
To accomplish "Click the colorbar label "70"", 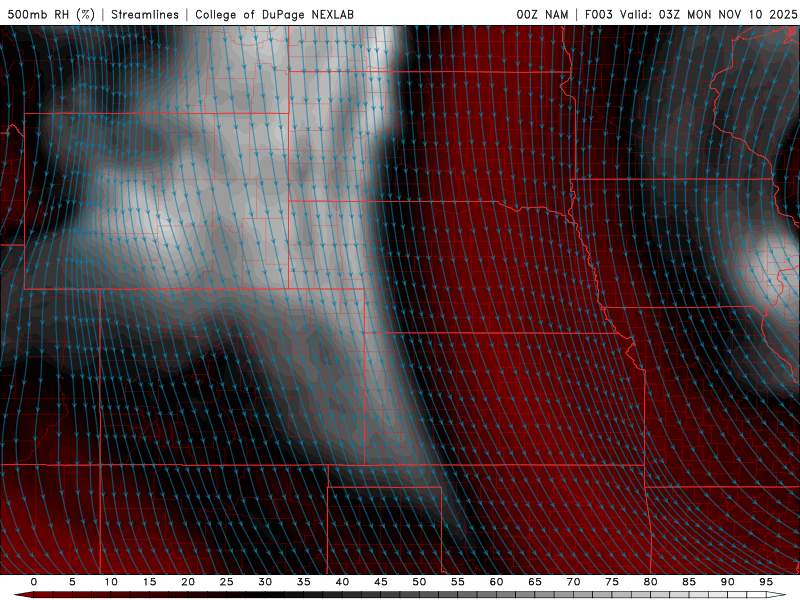I will 573,582.
